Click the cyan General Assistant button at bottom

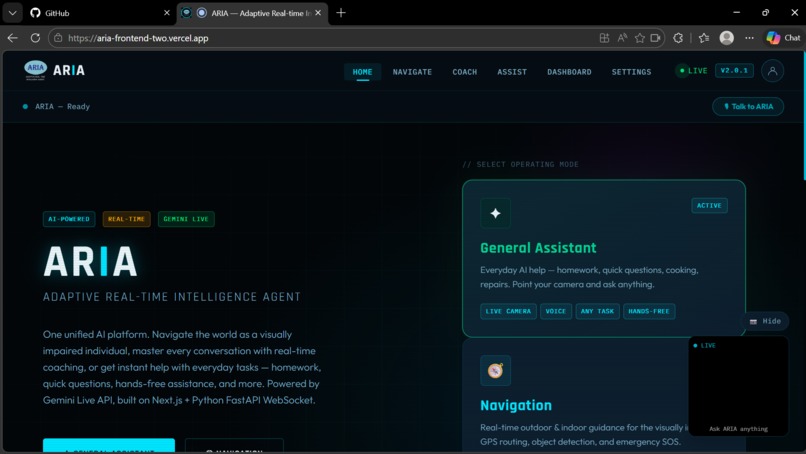[x=109, y=446]
